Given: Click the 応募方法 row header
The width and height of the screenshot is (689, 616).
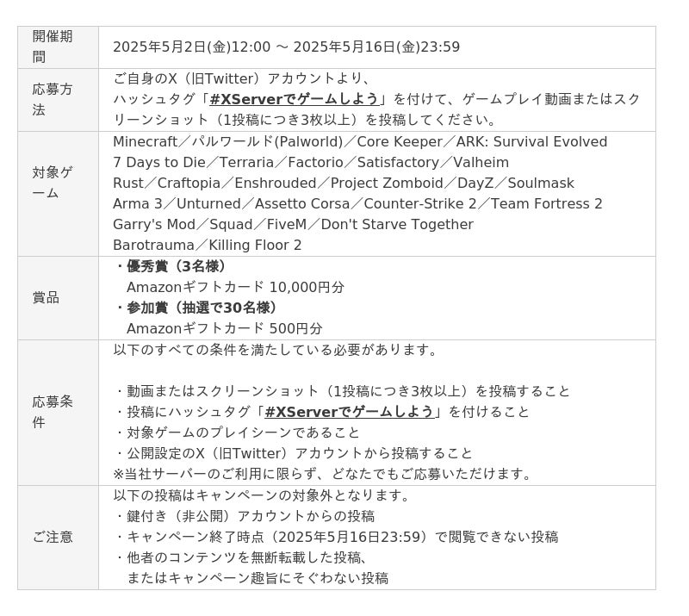Looking at the screenshot, I should 58,100.
